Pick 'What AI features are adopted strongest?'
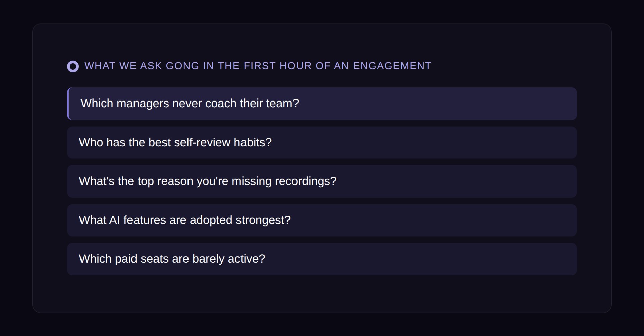Image resolution: width=644 pixels, height=336 pixels. click(x=185, y=220)
